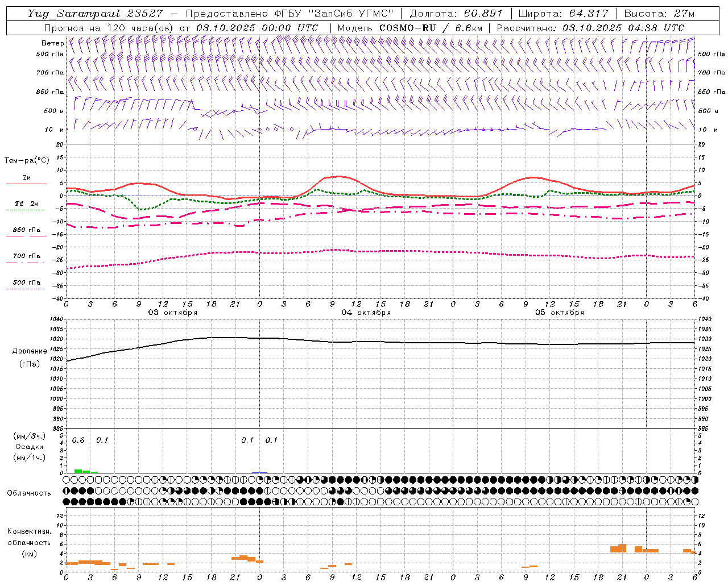Click the "Ветер" wind panel label
The width and height of the screenshot is (728, 582).
(53, 43)
